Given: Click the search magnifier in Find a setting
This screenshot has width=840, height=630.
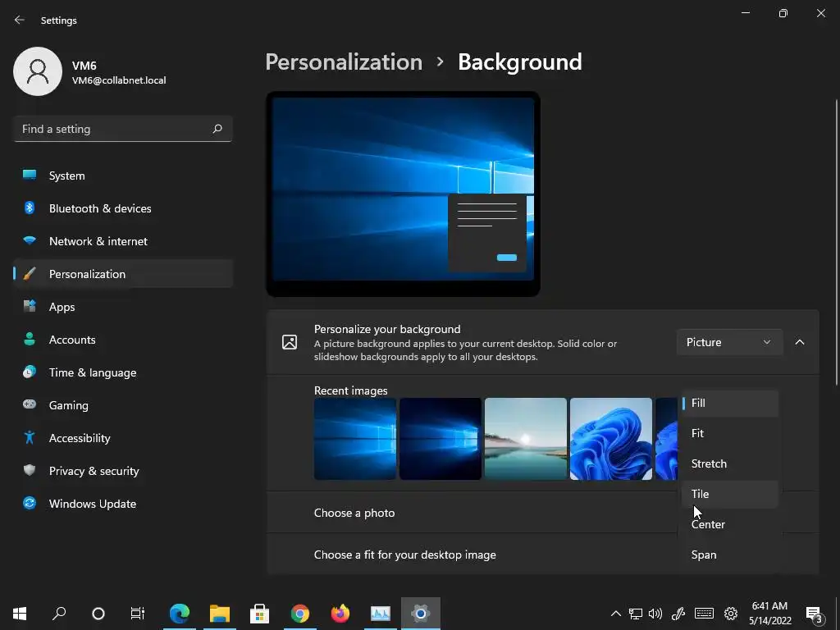Looking at the screenshot, I should point(217,129).
